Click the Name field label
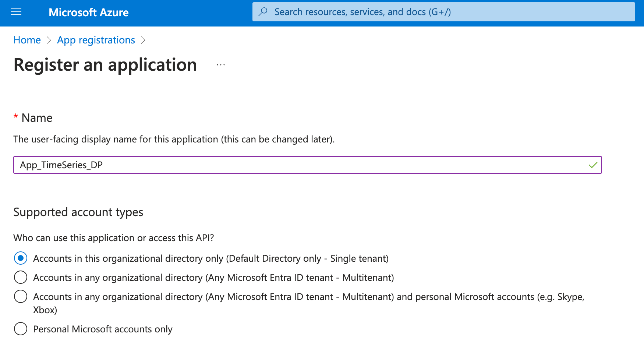 (x=37, y=118)
